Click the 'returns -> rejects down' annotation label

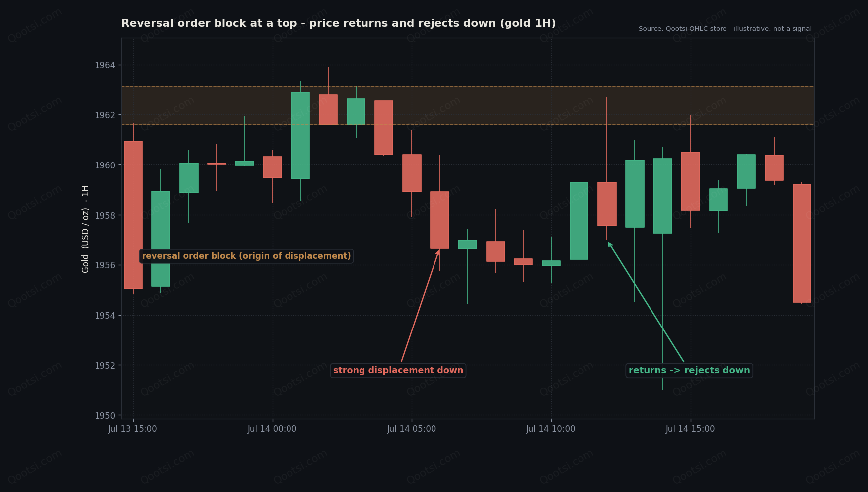pyautogui.click(x=689, y=370)
